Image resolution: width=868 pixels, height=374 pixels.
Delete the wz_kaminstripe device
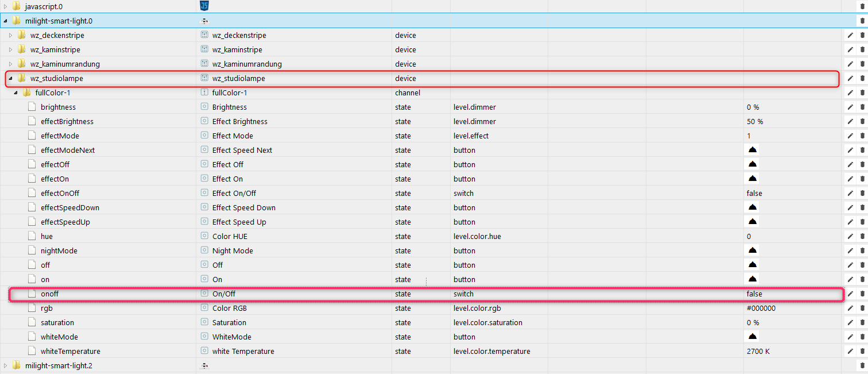tap(862, 49)
